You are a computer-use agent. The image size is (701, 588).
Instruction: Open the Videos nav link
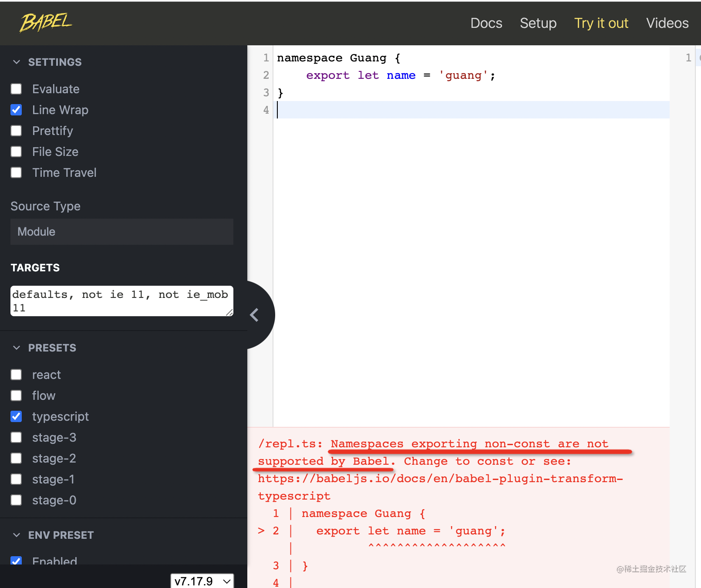point(667,23)
